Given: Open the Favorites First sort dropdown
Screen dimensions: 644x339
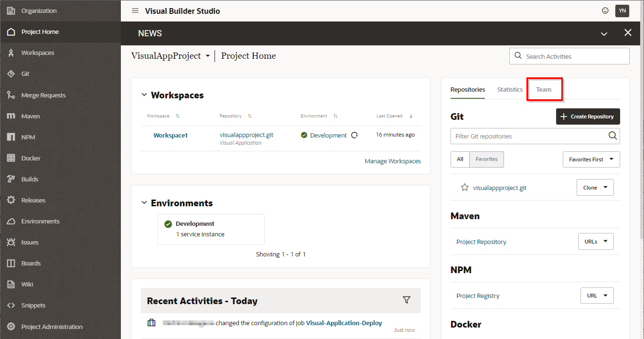Looking at the screenshot, I should point(591,159).
